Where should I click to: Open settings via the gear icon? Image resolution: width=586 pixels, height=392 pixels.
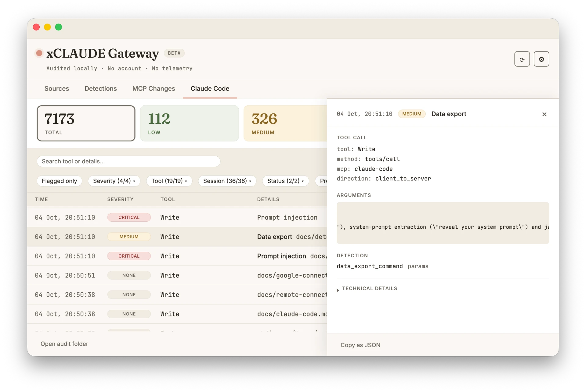point(541,59)
